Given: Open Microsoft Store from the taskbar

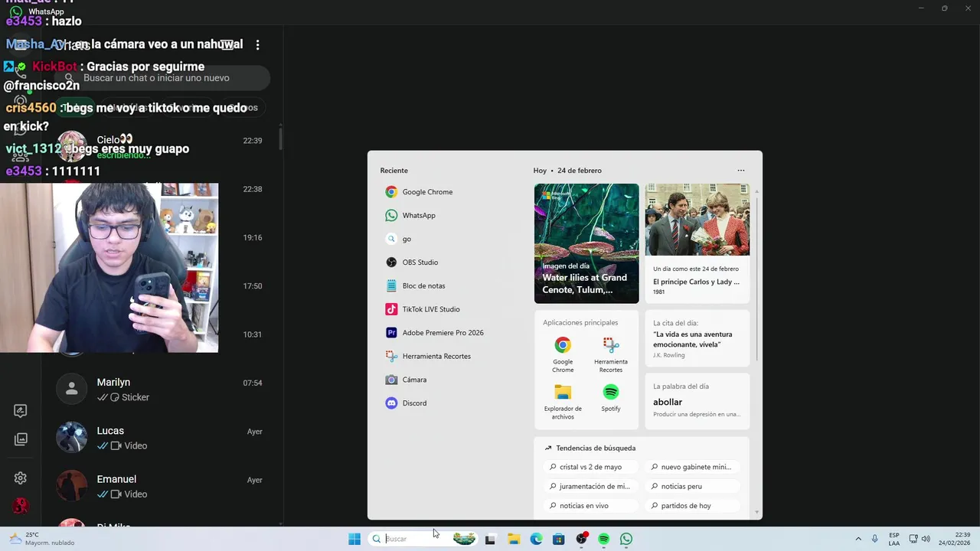Looking at the screenshot, I should tap(558, 539).
